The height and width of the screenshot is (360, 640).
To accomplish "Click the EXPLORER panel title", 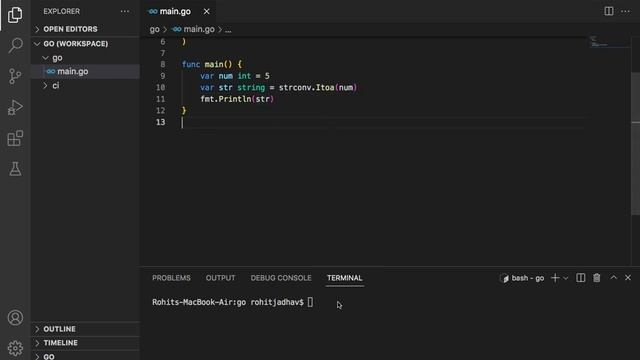I will [x=62, y=11].
